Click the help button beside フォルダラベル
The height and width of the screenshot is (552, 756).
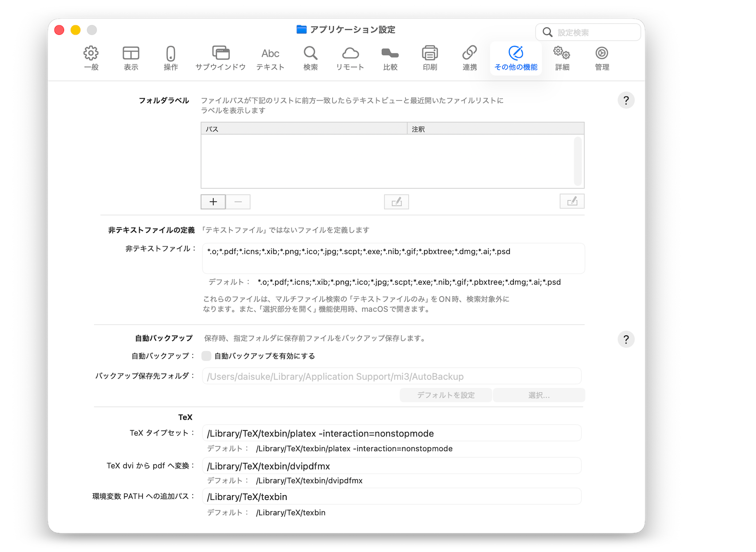pos(626,101)
